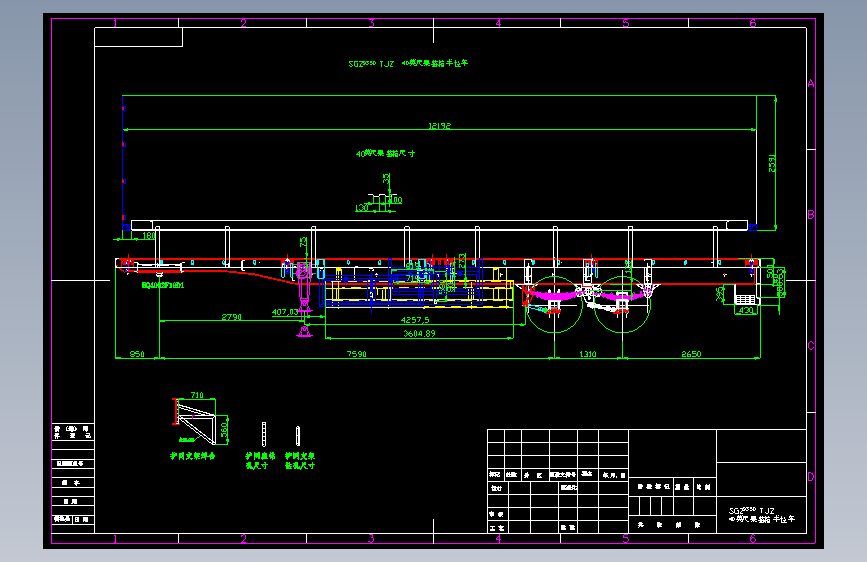Viewport: 867px width, 562px height.
Task: Select the 2790 dimension text
Action: (x=232, y=317)
